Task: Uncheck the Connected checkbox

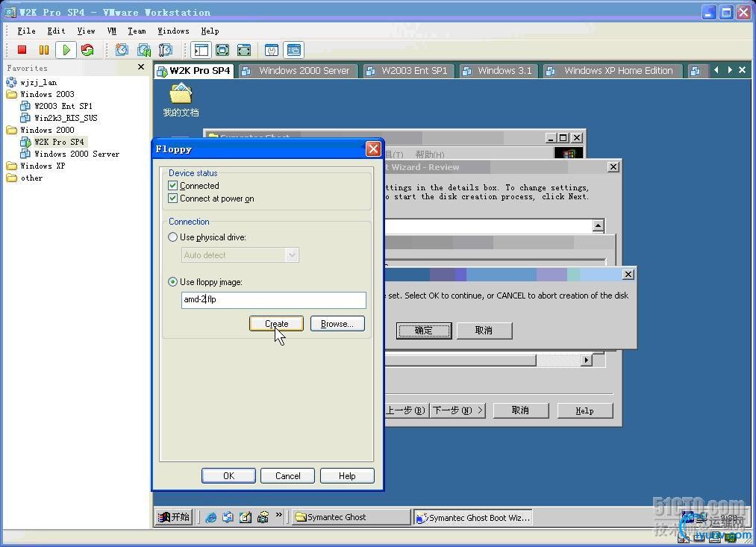Action: 173,186
